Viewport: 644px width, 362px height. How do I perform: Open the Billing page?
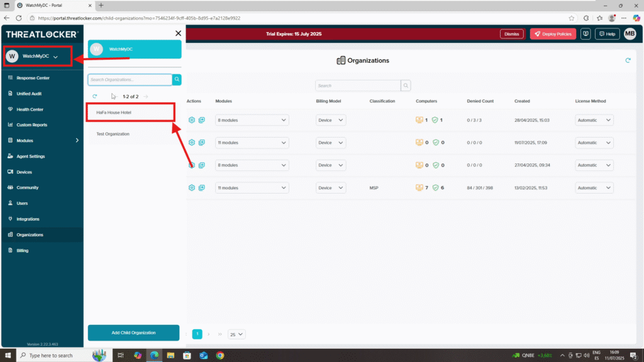pos(22,250)
